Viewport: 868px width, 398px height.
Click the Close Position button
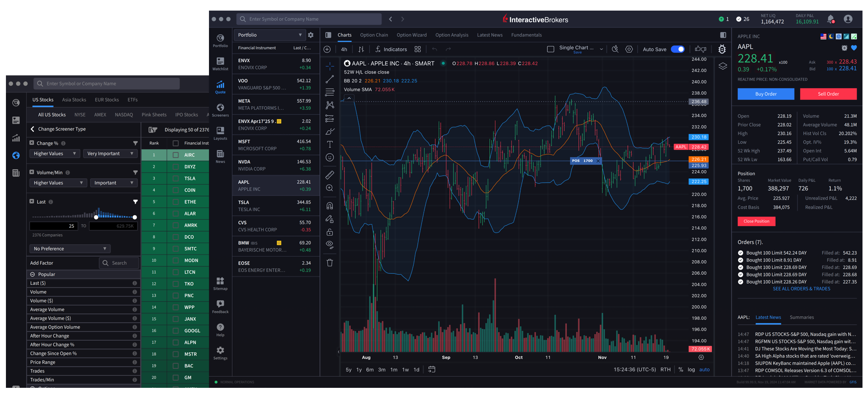pos(756,221)
